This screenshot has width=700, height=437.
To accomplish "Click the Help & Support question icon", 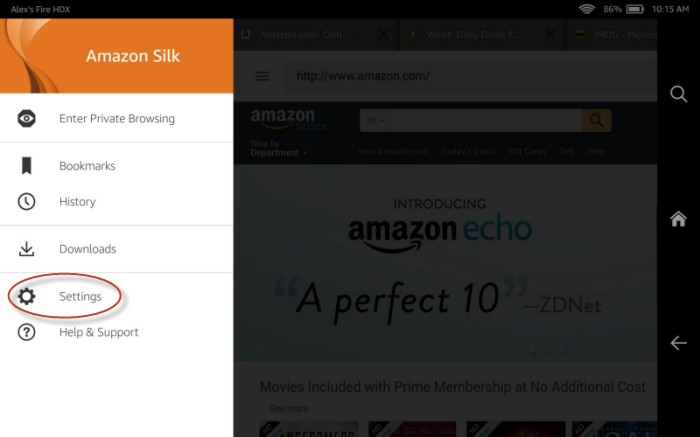I will pyautogui.click(x=26, y=332).
